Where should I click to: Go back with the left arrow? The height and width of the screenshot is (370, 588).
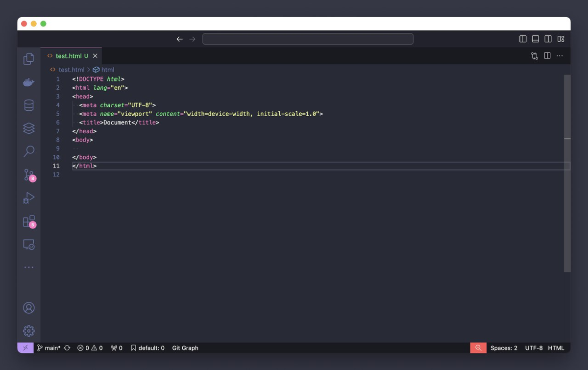[x=179, y=39]
